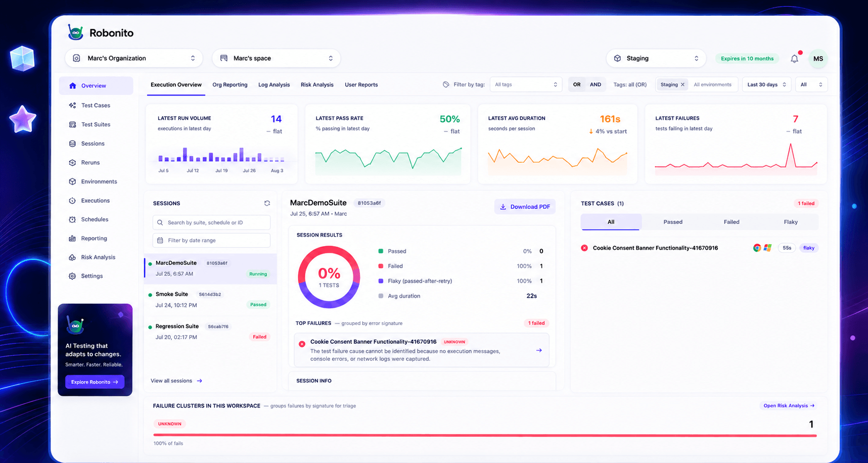The width and height of the screenshot is (868, 463).
Task: Click Cookie Consent Banner Functionality-41670916 test case name
Action: tap(655, 248)
